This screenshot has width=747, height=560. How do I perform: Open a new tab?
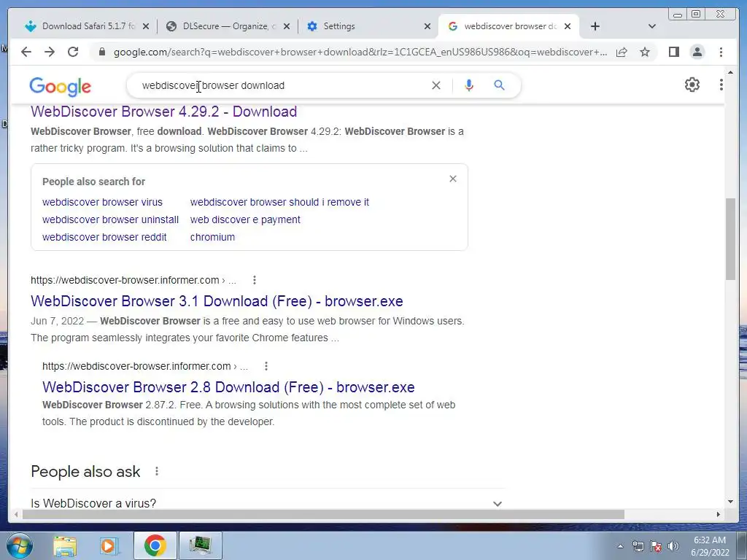point(595,26)
